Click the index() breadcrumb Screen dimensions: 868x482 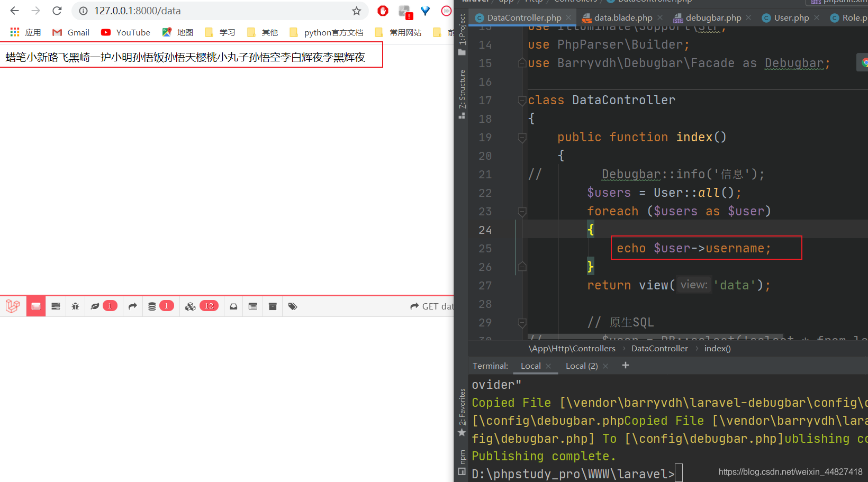click(717, 348)
